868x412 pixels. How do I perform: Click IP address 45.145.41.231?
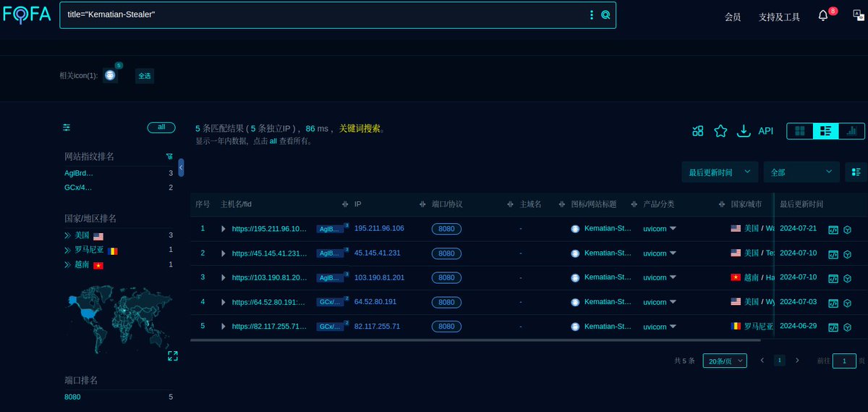pos(377,253)
